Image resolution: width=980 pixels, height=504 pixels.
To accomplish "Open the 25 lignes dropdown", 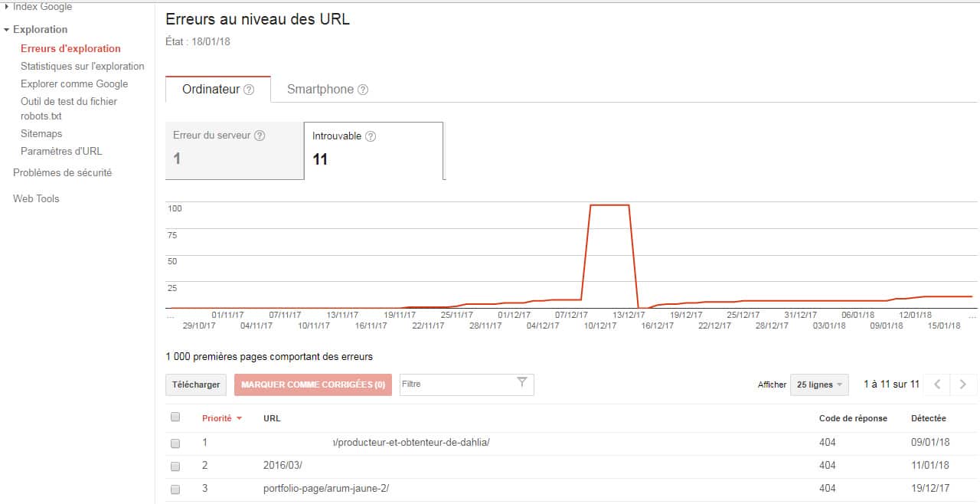I will (818, 385).
